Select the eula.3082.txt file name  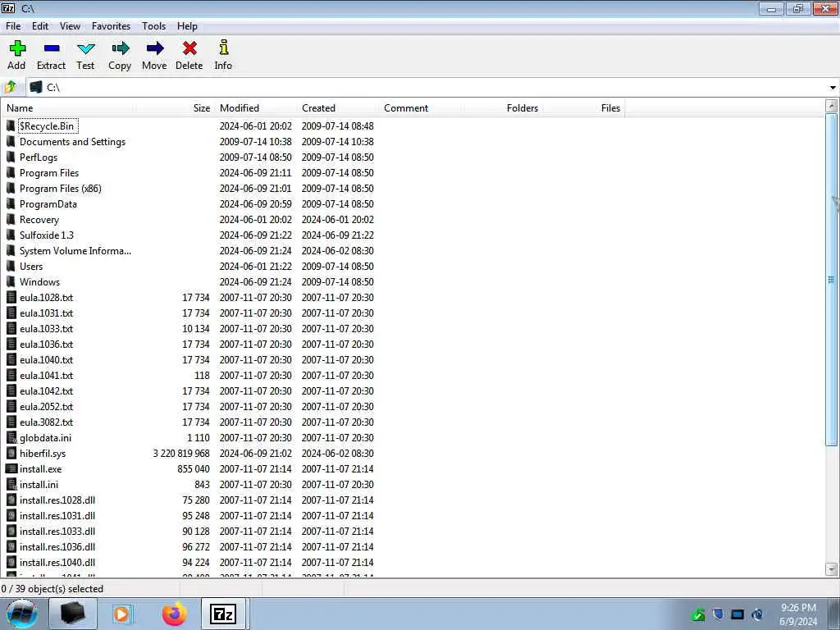click(x=46, y=422)
